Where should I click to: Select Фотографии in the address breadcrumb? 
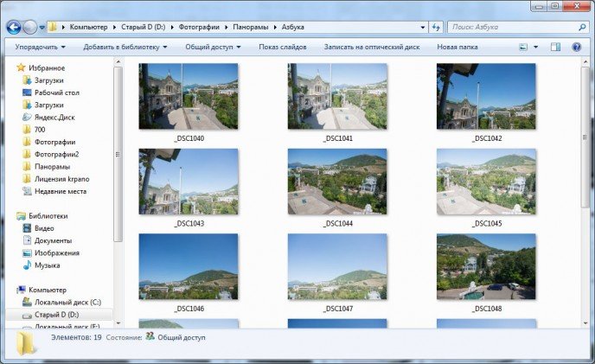[x=199, y=27]
